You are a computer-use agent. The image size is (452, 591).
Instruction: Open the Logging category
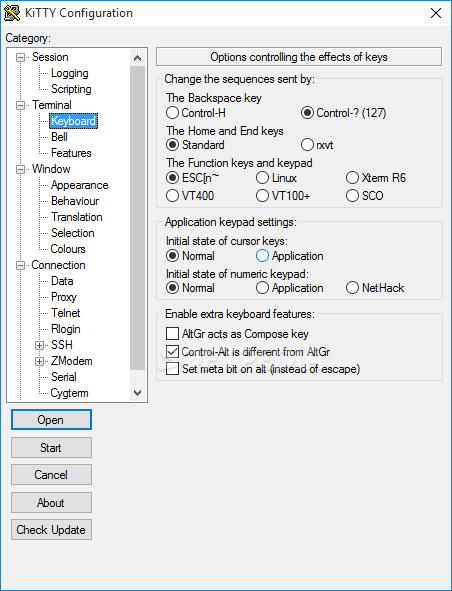click(x=70, y=73)
